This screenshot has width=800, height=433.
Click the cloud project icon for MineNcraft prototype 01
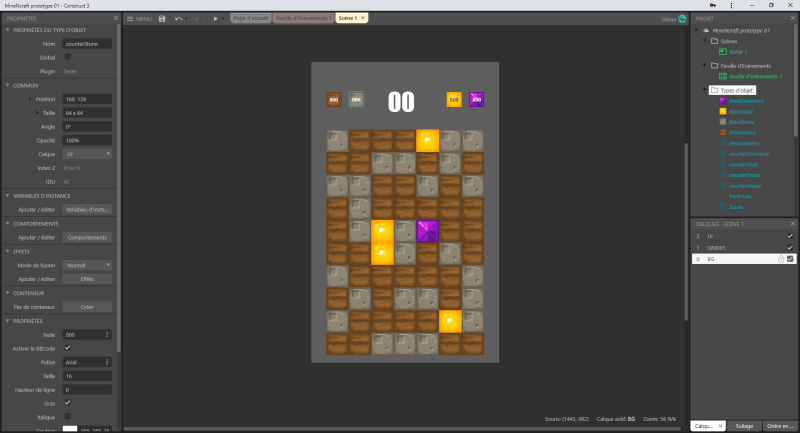(x=706, y=31)
